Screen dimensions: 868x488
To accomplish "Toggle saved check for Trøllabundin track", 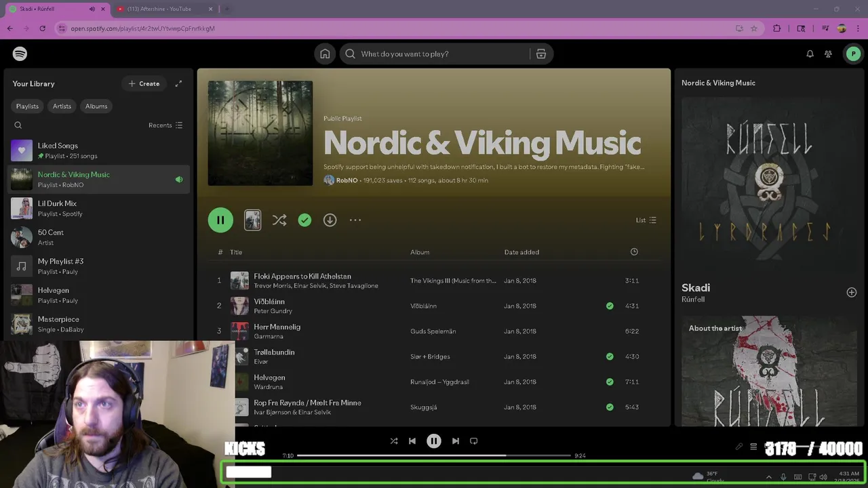I will coord(610,357).
